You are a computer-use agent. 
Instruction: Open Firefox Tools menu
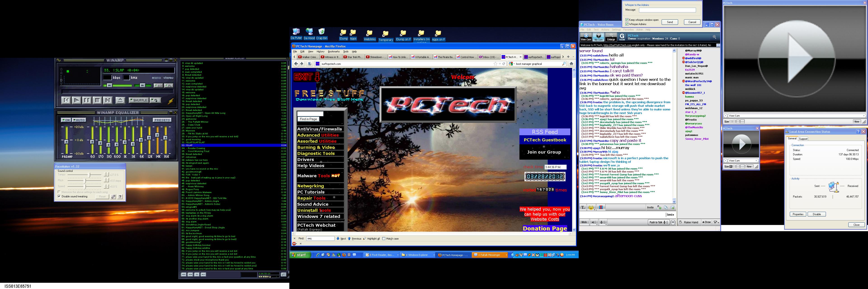click(x=346, y=51)
